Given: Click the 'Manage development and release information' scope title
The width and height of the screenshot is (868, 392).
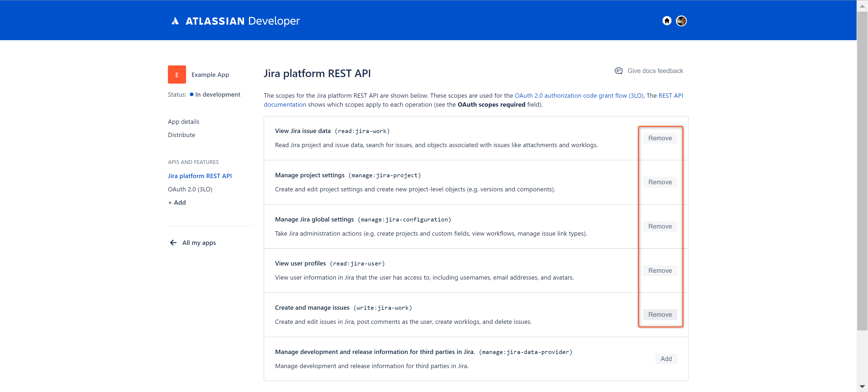Looking at the screenshot, I should pos(375,352).
